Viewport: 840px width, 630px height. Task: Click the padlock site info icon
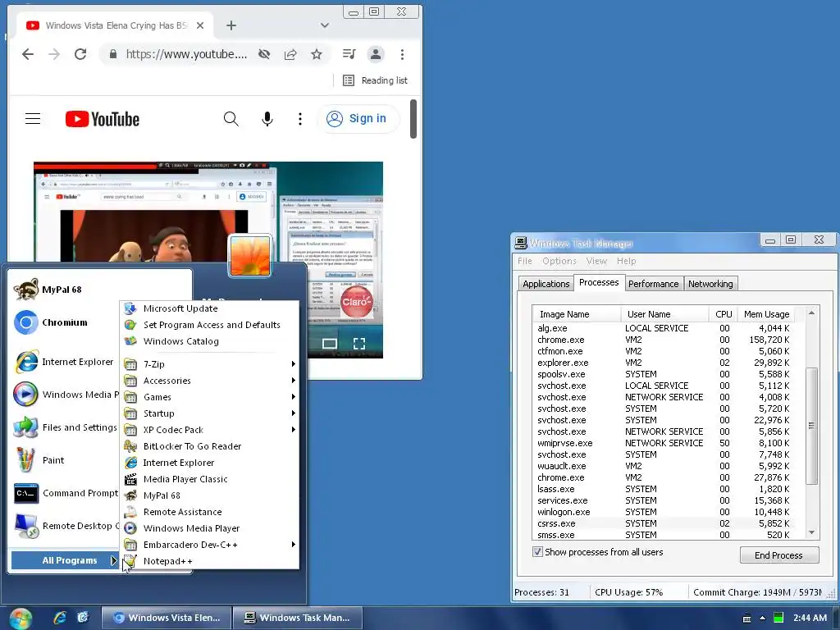[112, 54]
